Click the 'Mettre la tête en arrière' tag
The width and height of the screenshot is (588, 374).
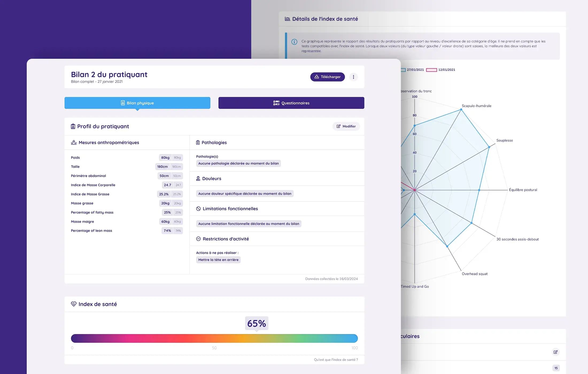point(218,260)
